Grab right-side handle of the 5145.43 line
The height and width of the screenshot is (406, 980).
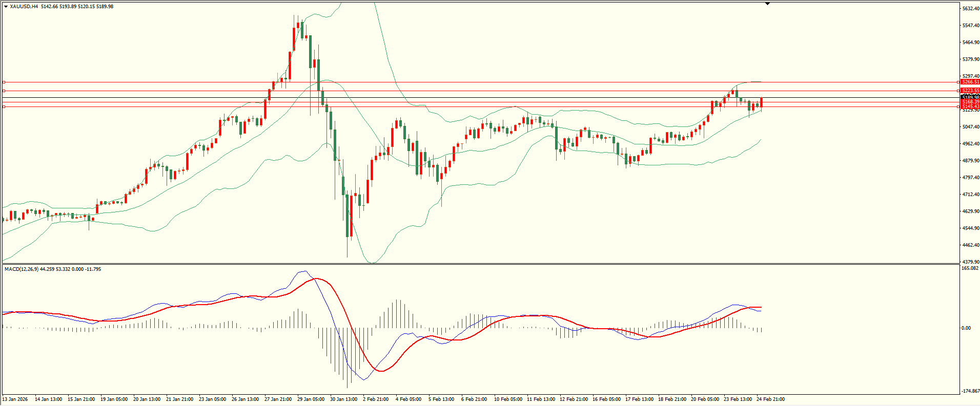coord(958,106)
